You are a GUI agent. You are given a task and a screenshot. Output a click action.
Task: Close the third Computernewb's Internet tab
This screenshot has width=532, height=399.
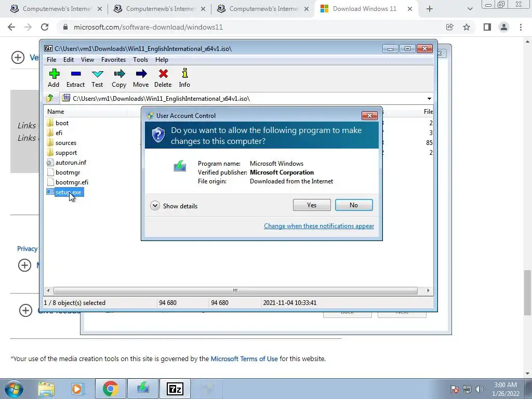point(307,9)
